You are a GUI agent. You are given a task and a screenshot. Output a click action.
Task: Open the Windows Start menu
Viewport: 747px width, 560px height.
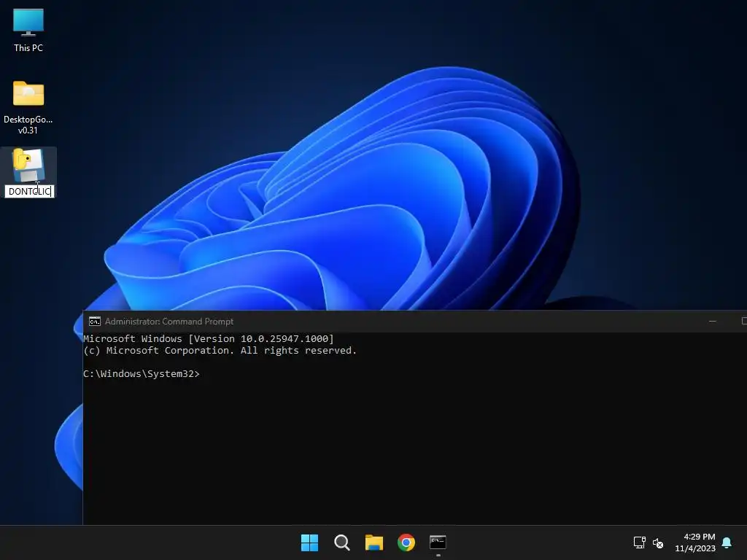pyautogui.click(x=309, y=542)
